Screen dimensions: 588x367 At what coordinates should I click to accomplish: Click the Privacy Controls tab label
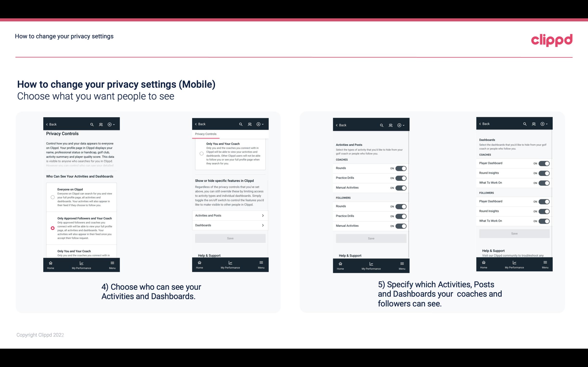(x=205, y=134)
